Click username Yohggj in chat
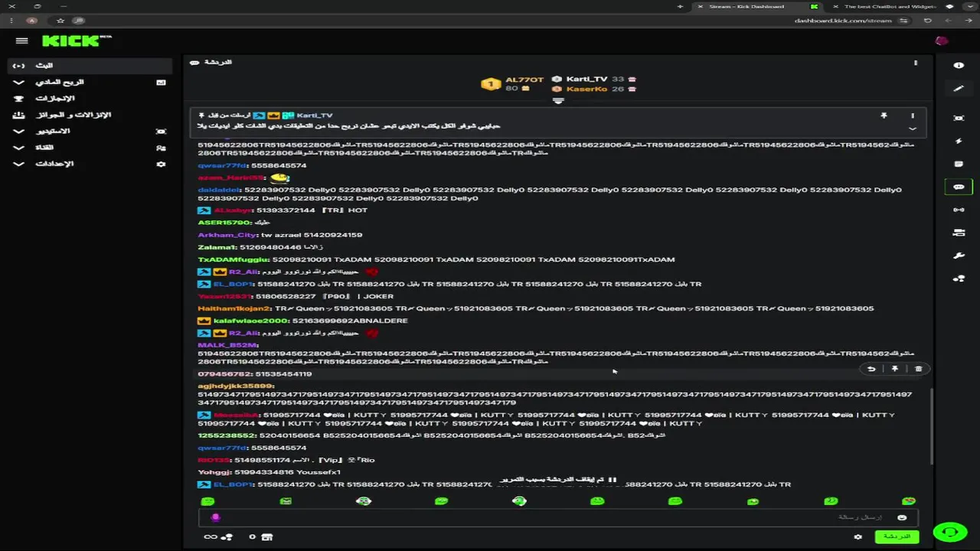This screenshot has height=551, width=980. [x=214, y=472]
